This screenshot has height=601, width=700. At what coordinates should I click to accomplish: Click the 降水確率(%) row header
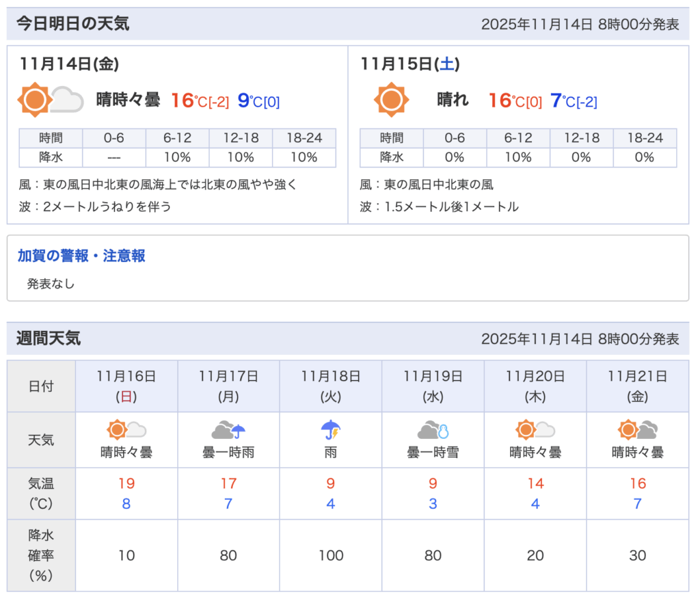[41, 555]
